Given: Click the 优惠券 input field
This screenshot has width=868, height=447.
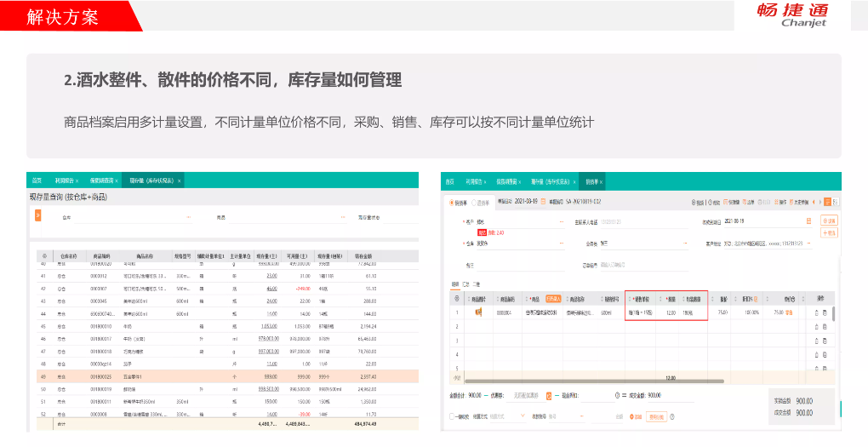Looking at the screenshot, I should tap(525, 395).
